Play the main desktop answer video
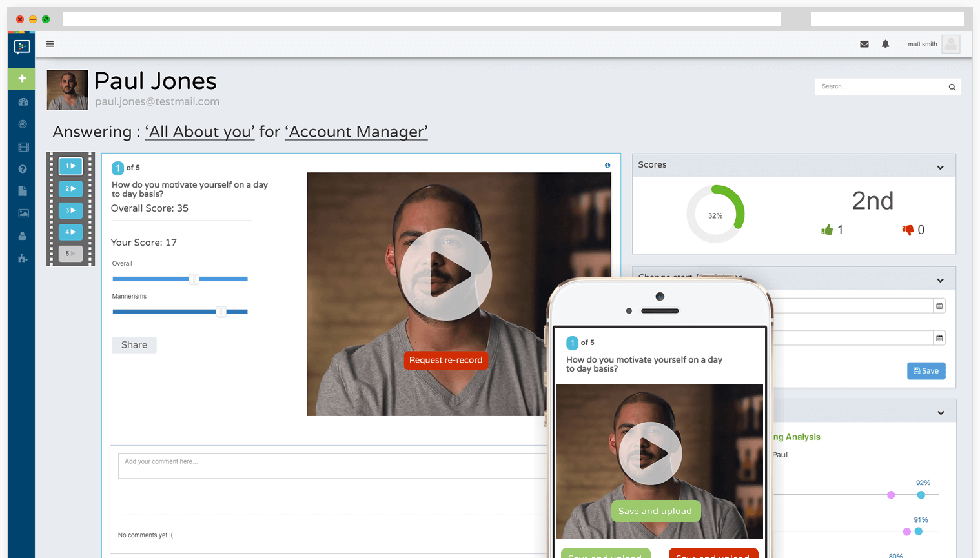Screen dimensions: 980x558 pos(445,274)
